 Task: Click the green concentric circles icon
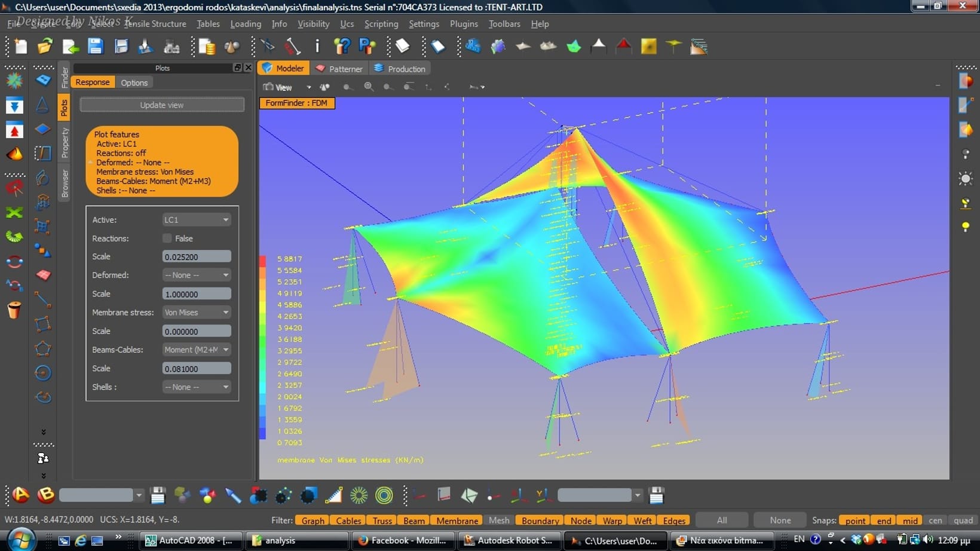(384, 495)
